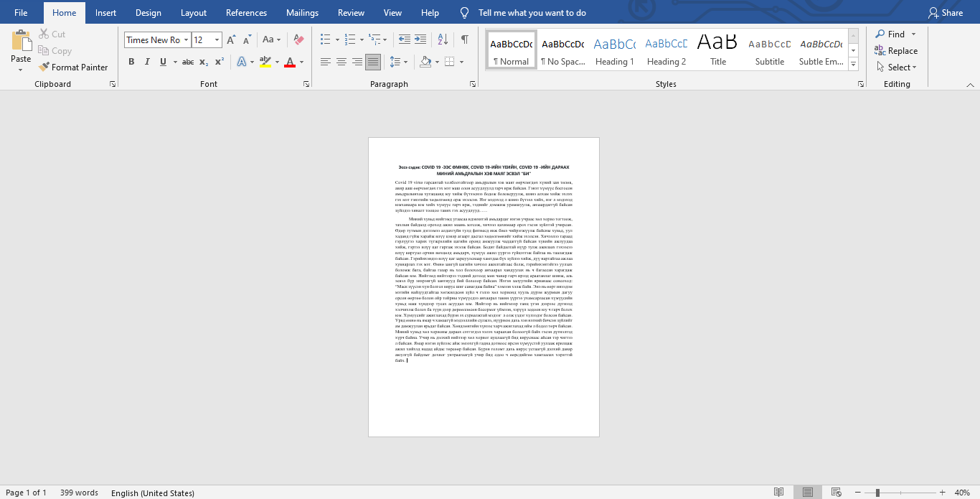This screenshot has width=980, height=499.
Task: Click the Text Effects icon
Action: coord(241,62)
